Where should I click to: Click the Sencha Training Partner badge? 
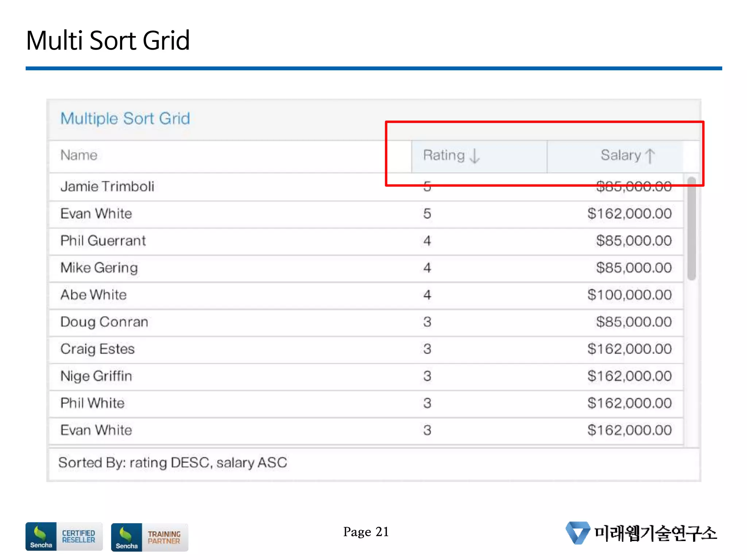[x=150, y=537]
